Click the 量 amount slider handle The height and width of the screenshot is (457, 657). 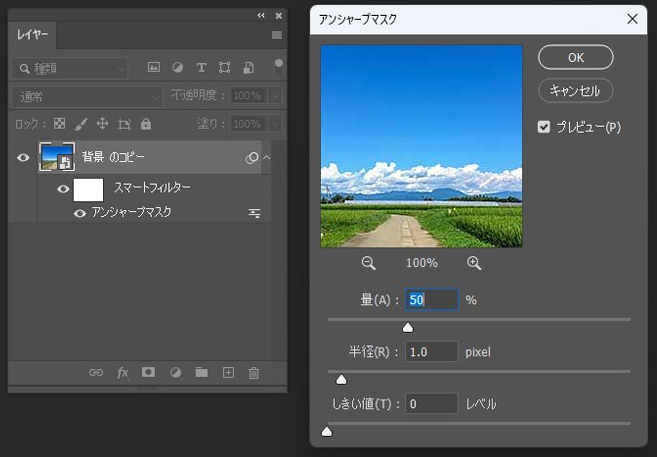[x=408, y=327]
